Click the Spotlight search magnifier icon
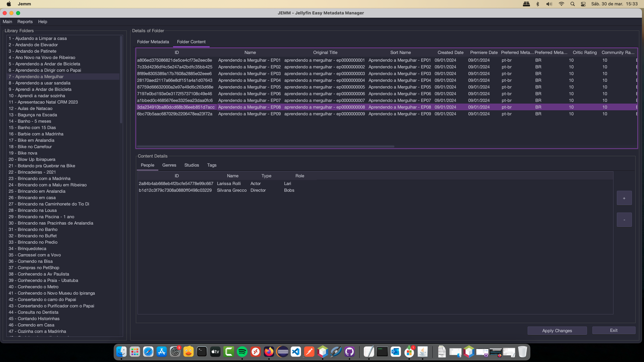644x362 pixels. point(573,4)
